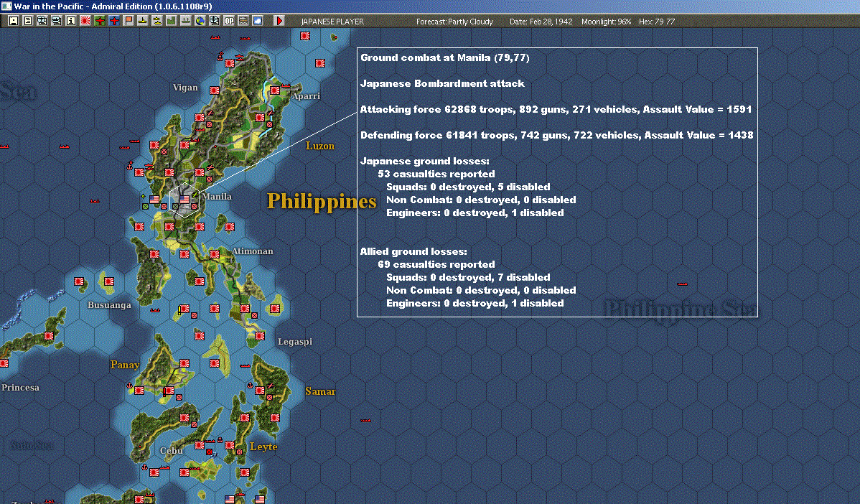Click 'Squads: 0 destroyed, 5 disabled' line
The width and height of the screenshot is (860, 504).
coord(468,187)
